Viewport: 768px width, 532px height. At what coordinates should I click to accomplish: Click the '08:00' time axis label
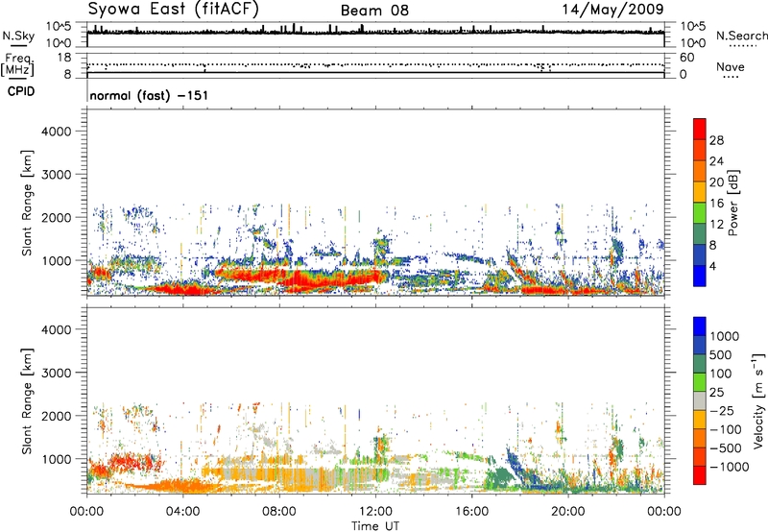(279, 512)
